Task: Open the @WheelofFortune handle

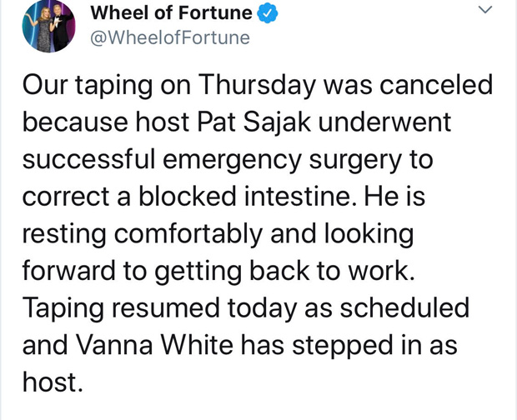Action: click(169, 38)
